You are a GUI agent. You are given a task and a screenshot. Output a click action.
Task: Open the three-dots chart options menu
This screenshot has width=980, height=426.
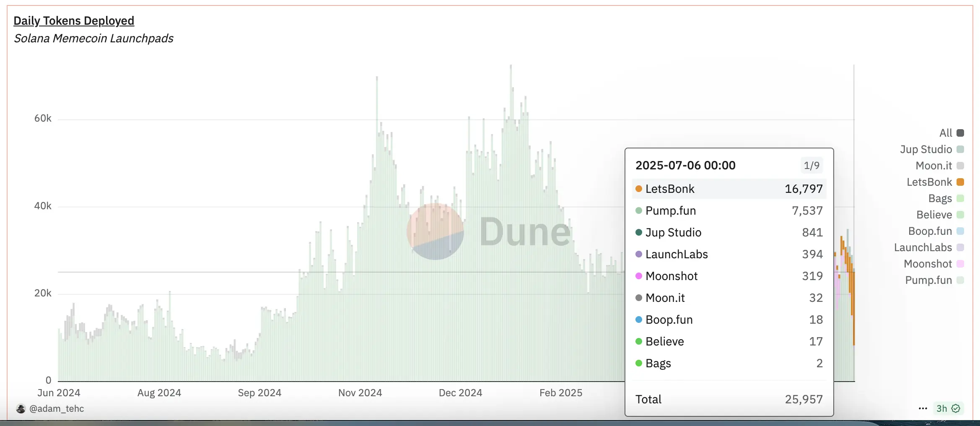923,408
